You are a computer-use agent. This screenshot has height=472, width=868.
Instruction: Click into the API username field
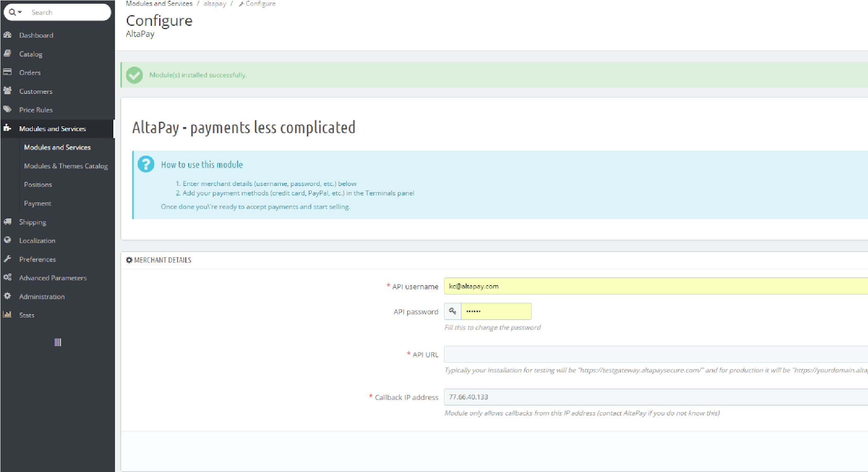[656, 286]
